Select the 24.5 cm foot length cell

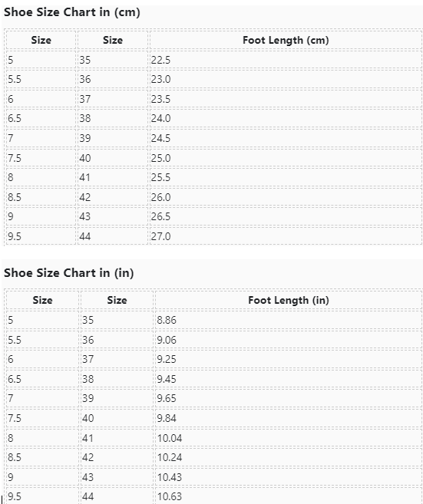pos(286,138)
